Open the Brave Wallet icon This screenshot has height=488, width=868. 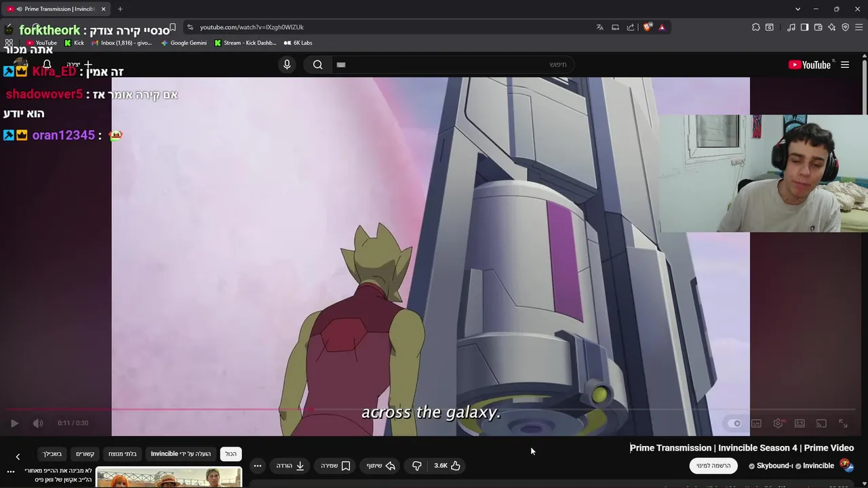coord(818,27)
